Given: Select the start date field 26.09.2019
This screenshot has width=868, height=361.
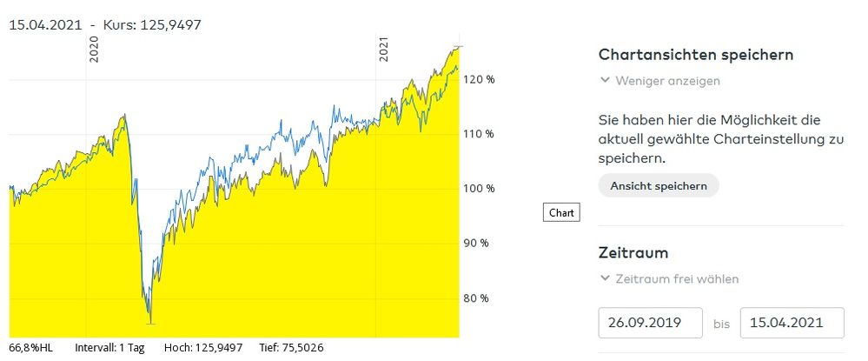Looking at the screenshot, I should [x=650, y=323].
